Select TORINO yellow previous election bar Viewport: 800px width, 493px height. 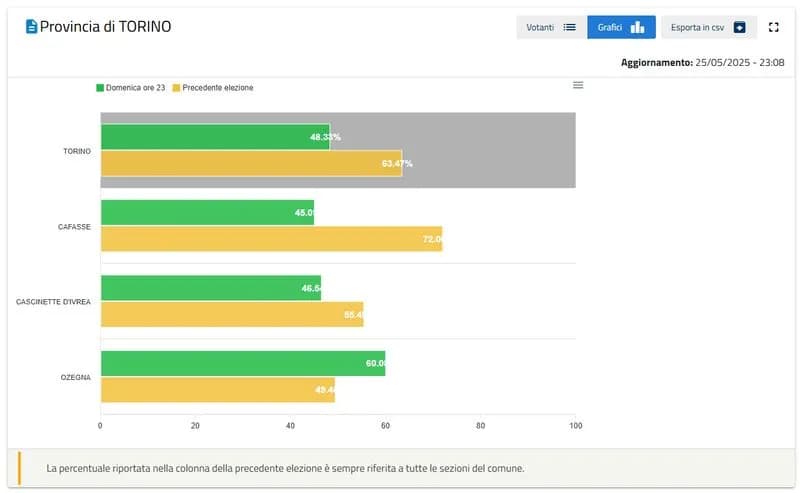tap(250, 163)
